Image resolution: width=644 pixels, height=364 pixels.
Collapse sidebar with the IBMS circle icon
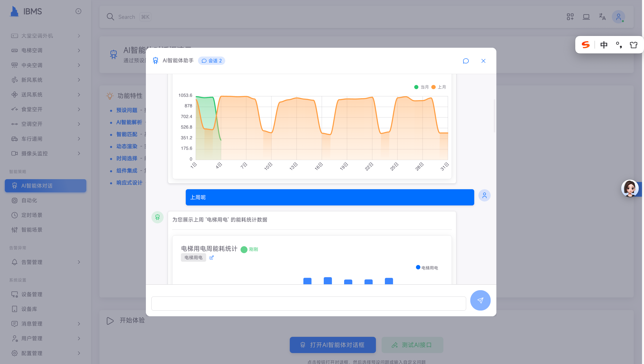pyautogui.click(x=78, y=11)
